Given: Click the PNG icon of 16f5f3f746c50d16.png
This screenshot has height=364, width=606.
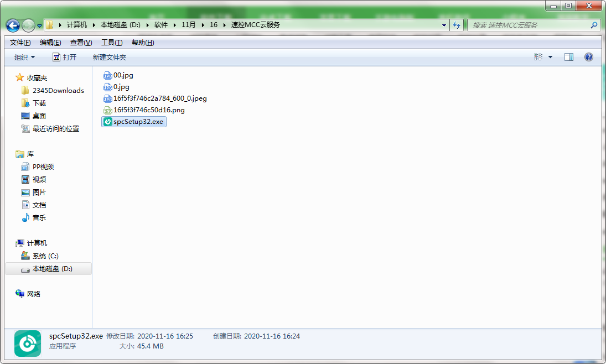Looking at the screenshot, I should [x=108, y=111].
